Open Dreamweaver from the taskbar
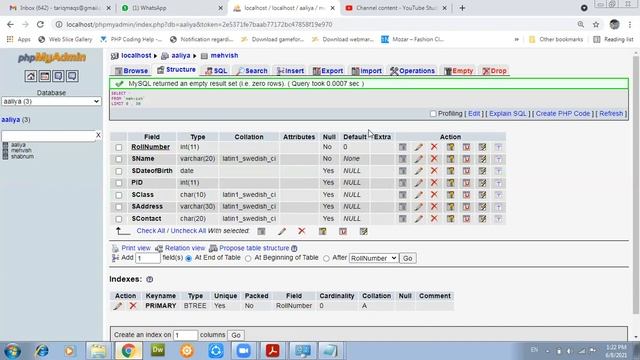Image resolution: width=640 pixels, height=360 pixels. (x=158, y=351)
